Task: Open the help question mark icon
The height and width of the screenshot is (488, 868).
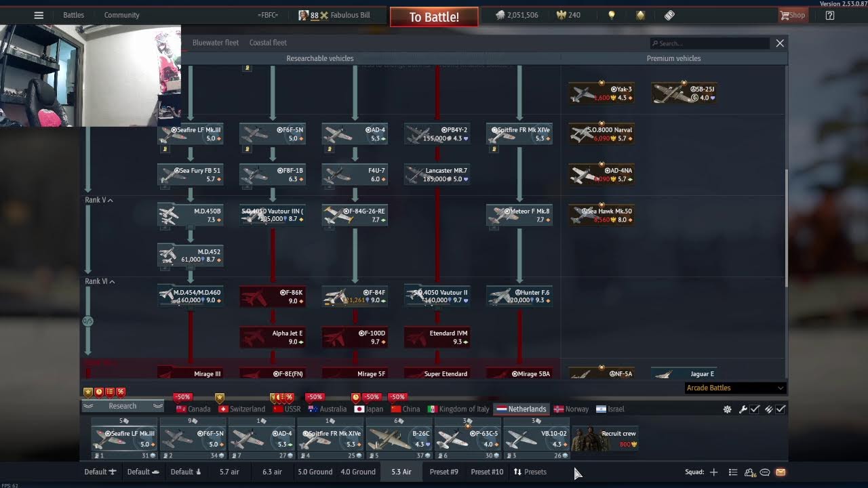Action: (x=829, y=15)
